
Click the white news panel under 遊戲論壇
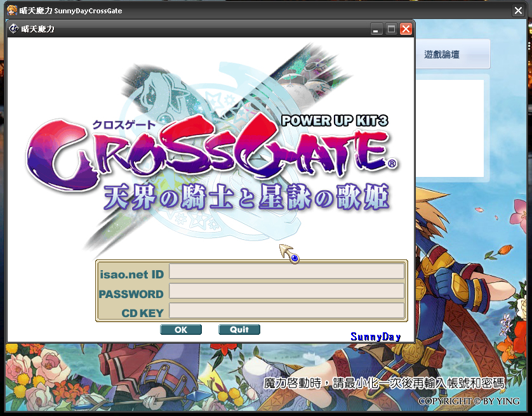[450, 128]
